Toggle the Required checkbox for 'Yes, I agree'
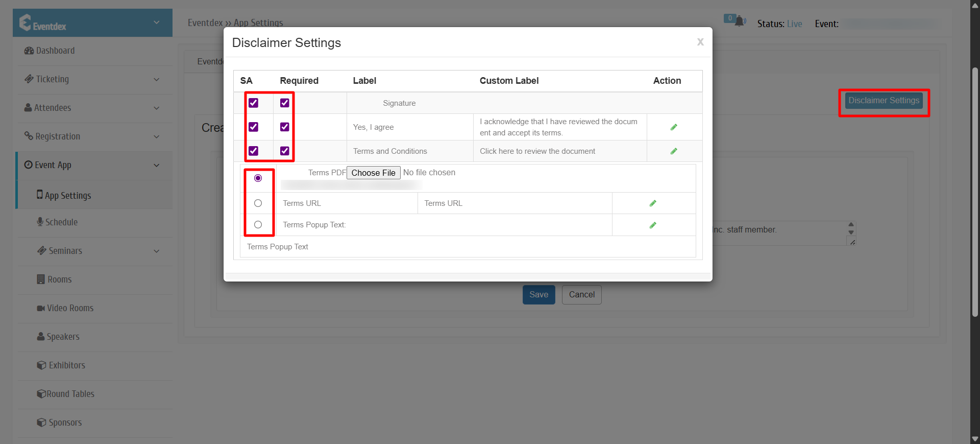980x444 pixels. 285,127
